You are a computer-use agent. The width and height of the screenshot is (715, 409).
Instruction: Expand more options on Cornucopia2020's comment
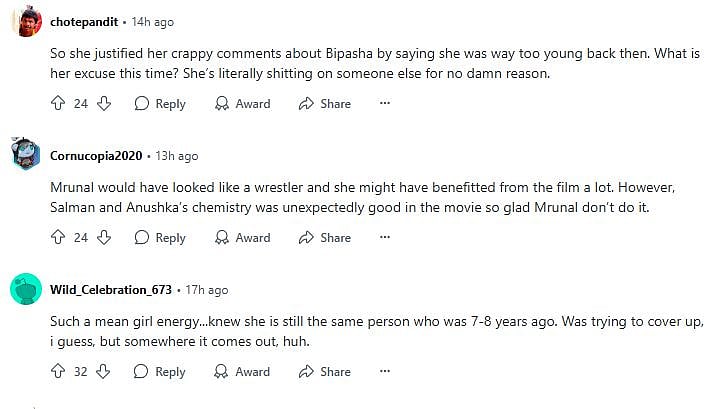coord(385,238)
